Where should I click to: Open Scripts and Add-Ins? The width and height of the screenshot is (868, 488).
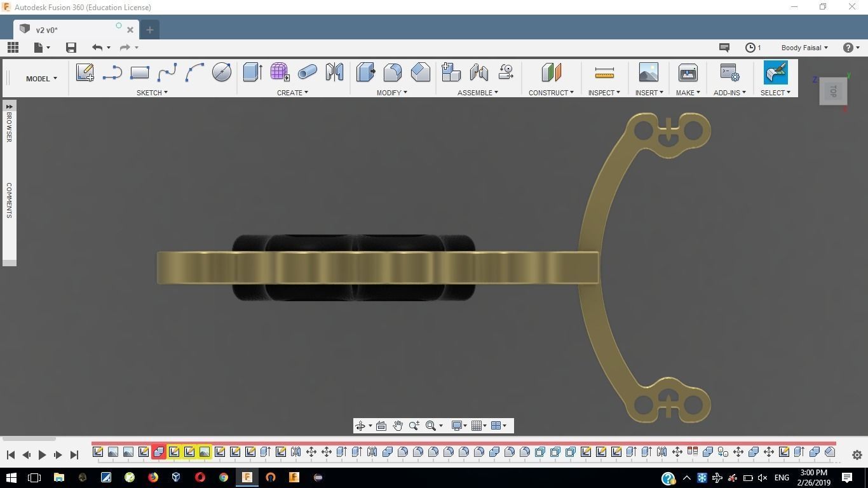point(729,72)
